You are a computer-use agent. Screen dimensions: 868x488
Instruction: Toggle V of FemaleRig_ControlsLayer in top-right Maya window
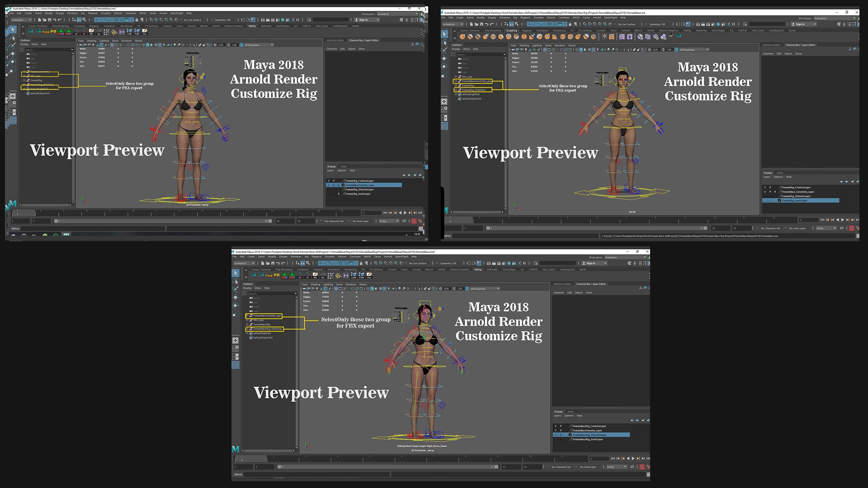point(765,188)
